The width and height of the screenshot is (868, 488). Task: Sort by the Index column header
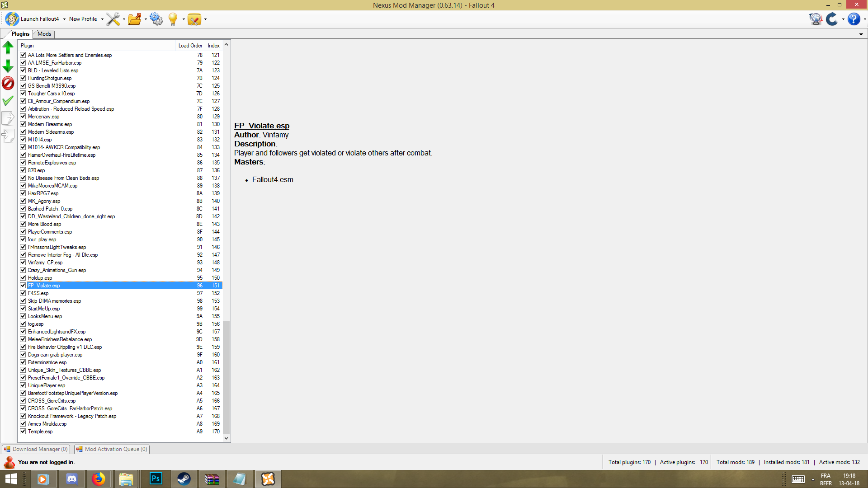click(214, 46)
